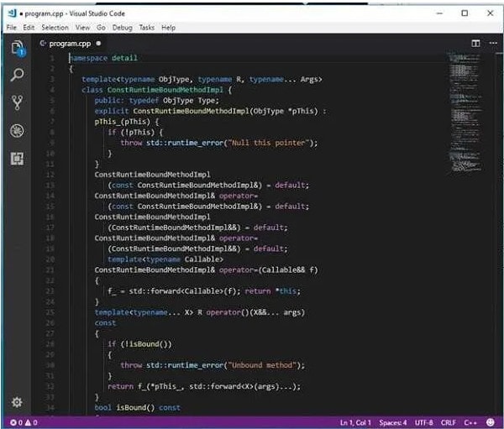Click the VS Code logo in title bar
This screenshot has width=504, height=429.
coord(13,13)
